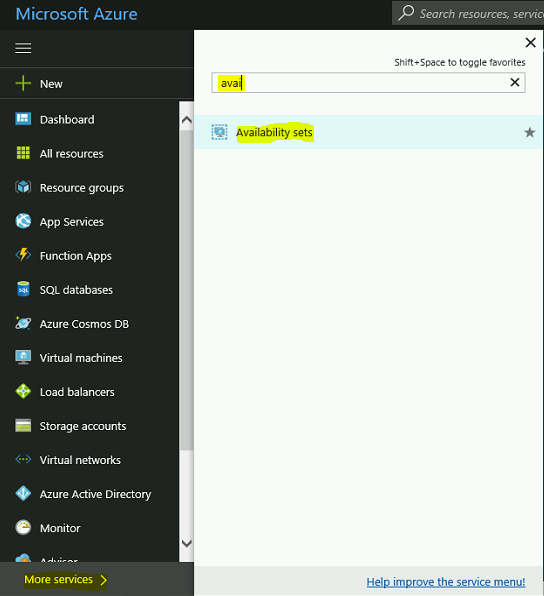
Task: Clear the services filter text box
Action: pyautogui.click(x=515, y=82)
